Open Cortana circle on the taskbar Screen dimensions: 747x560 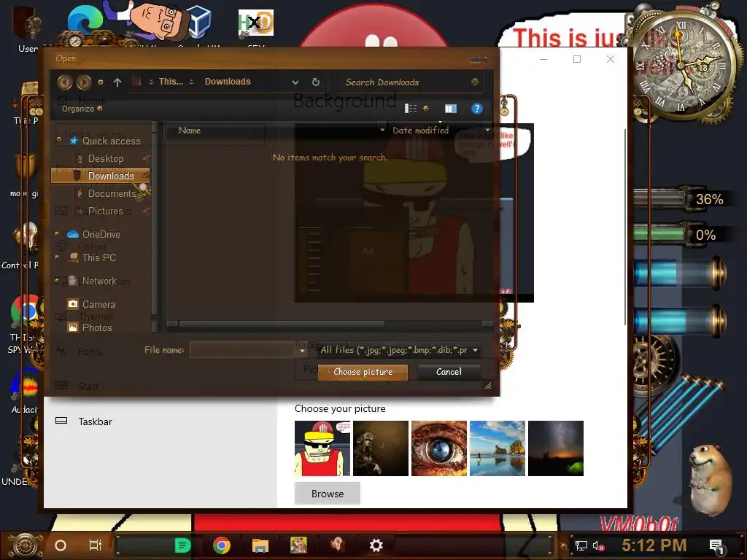(61, 545)
